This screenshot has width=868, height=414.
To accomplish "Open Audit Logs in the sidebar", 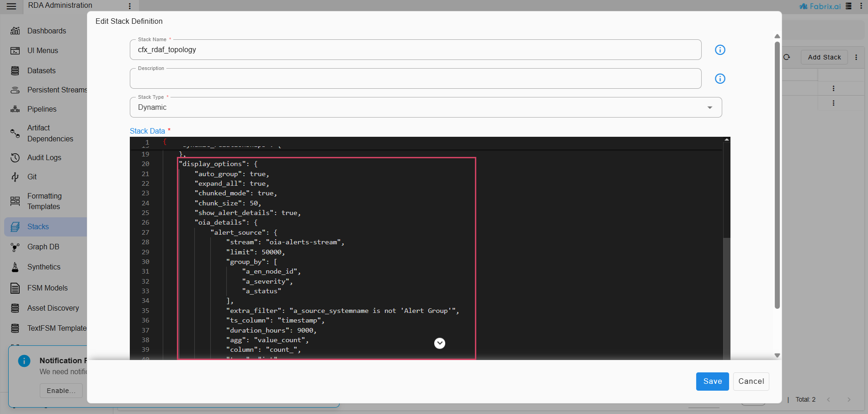I will tap(44, 157).
